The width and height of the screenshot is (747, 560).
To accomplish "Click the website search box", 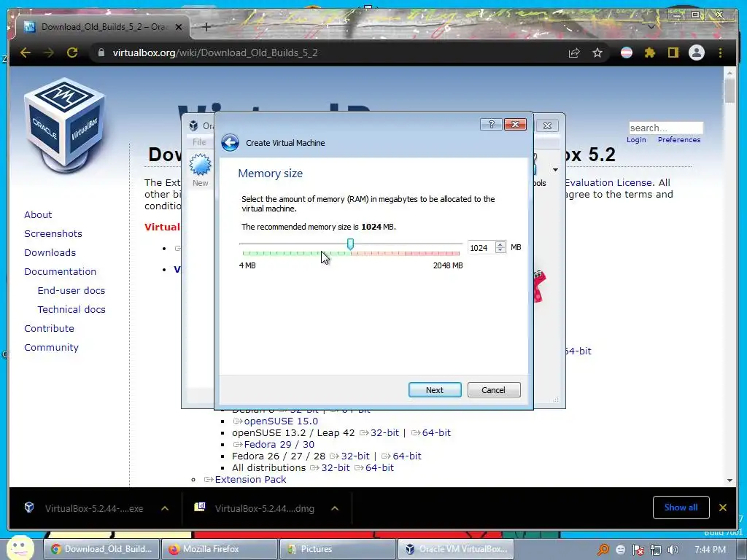I will pos(666,128).
